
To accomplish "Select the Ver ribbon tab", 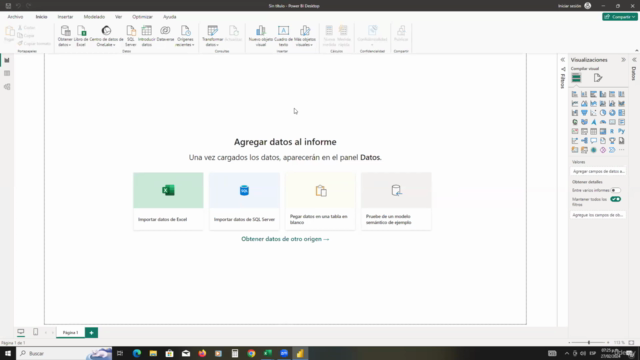I will [118, 17].
